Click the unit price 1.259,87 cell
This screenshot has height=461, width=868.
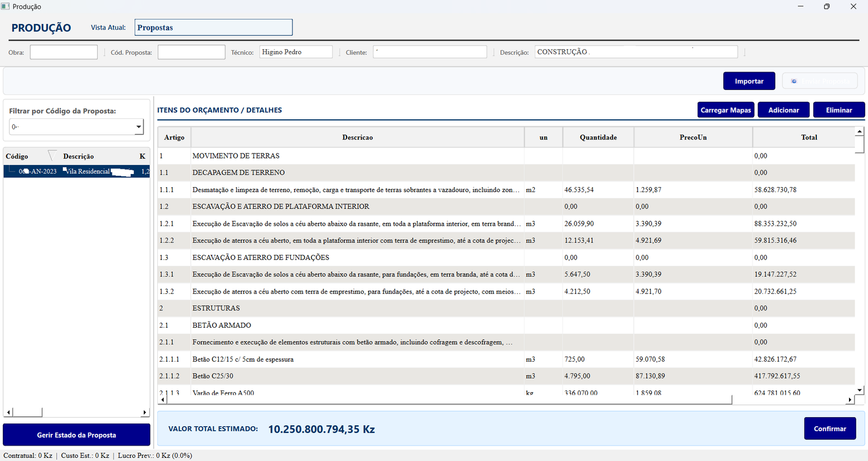(693, 190)
